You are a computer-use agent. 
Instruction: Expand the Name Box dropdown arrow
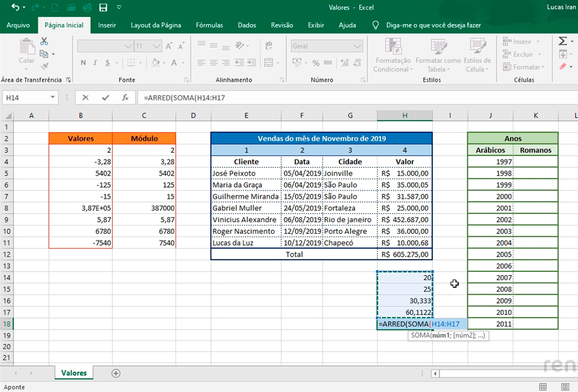(52, 98)
